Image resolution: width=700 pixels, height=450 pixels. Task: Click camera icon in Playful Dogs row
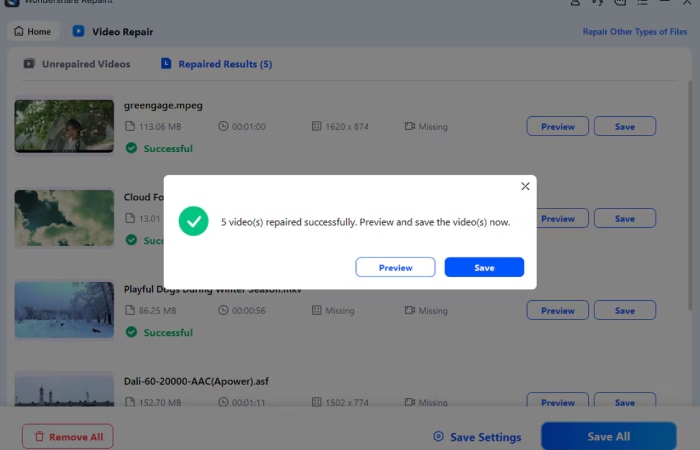coord(410,310)
